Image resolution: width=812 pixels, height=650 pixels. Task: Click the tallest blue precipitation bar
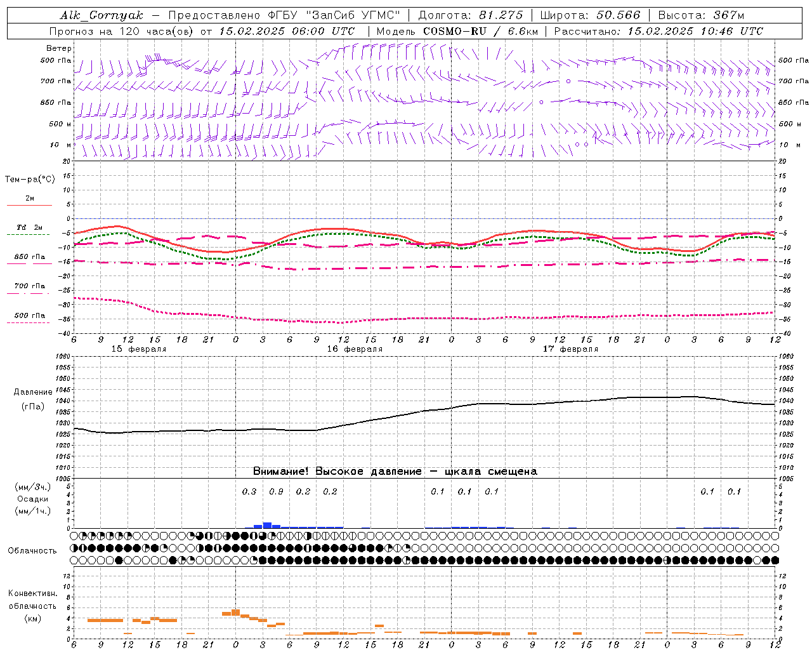pyautogui.click(x=267, y=525)
